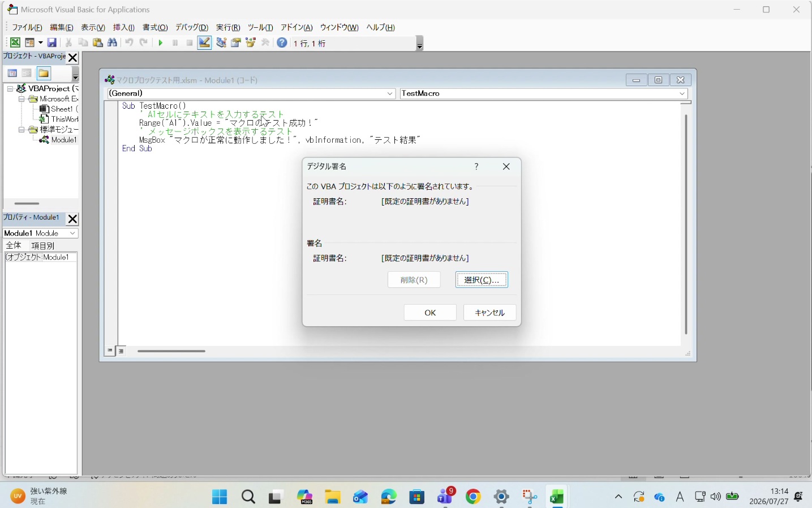Click the ? help button in デジタル署名 dialog
Viewport: 812px width, 508px height.
[x=476, y=167]
